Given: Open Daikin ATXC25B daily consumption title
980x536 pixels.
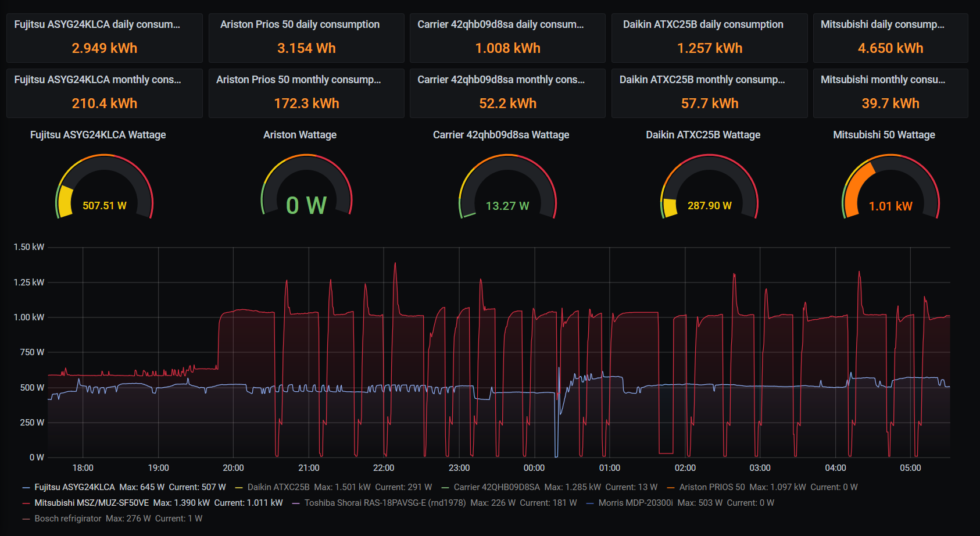Looking at the screenshot, I should (703, 24).
